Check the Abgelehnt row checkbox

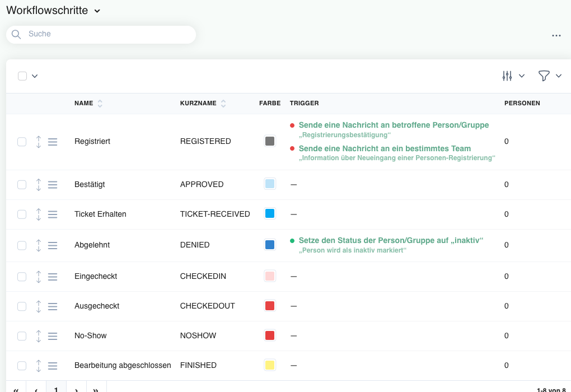[x=22, y=245]
